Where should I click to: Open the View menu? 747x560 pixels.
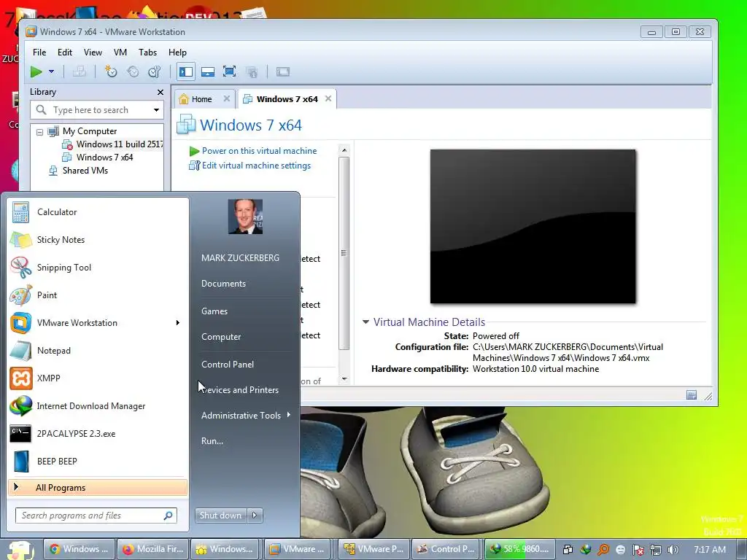pyautogui.click(x=93, y=52)
